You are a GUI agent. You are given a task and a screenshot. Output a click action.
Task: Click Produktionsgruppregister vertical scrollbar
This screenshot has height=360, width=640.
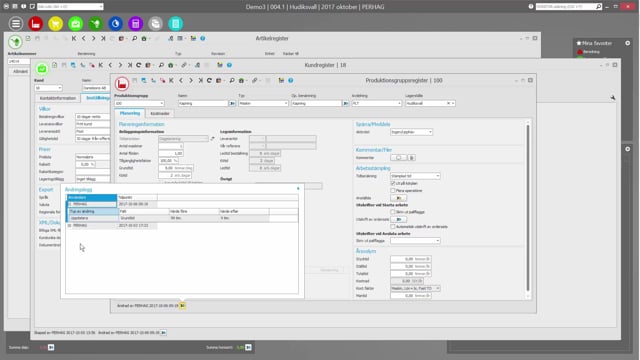point(528,208)
